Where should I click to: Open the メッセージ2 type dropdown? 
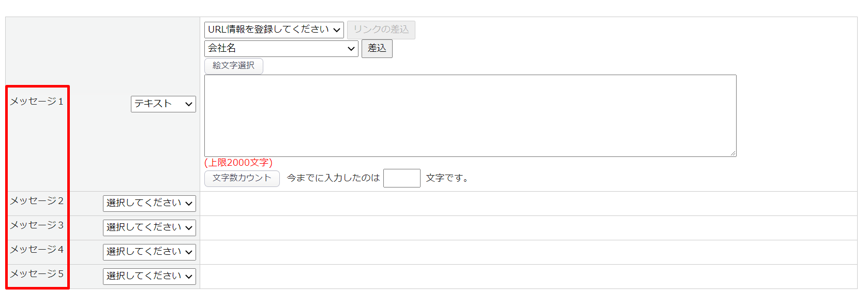point(149,204)
